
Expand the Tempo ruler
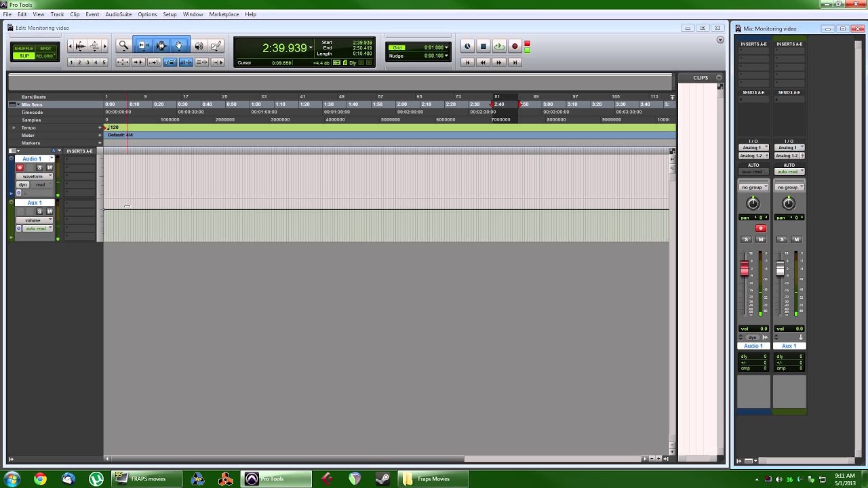tap(14, 127)
